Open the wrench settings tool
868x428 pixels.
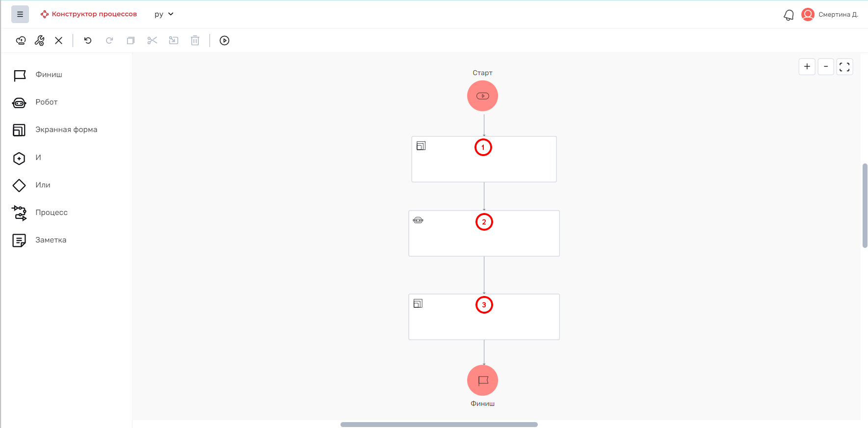tap(40, 41)
